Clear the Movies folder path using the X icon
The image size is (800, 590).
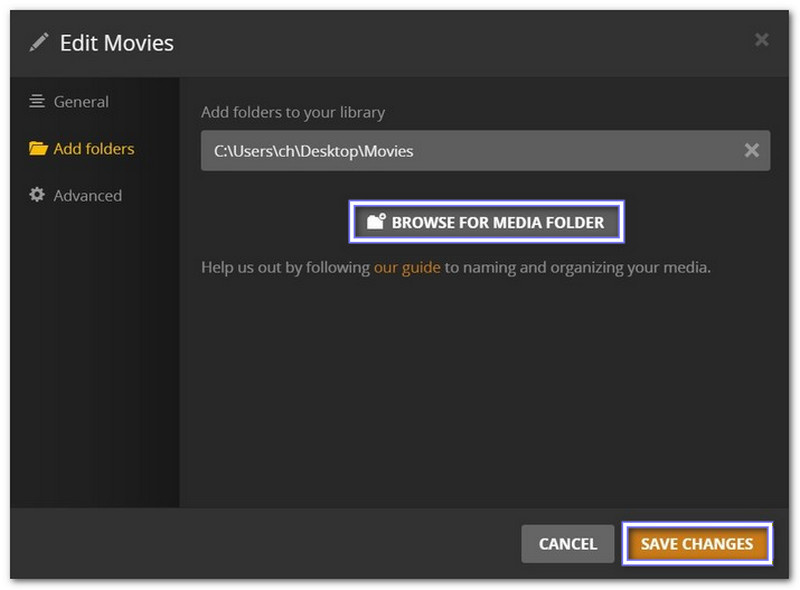751,151
